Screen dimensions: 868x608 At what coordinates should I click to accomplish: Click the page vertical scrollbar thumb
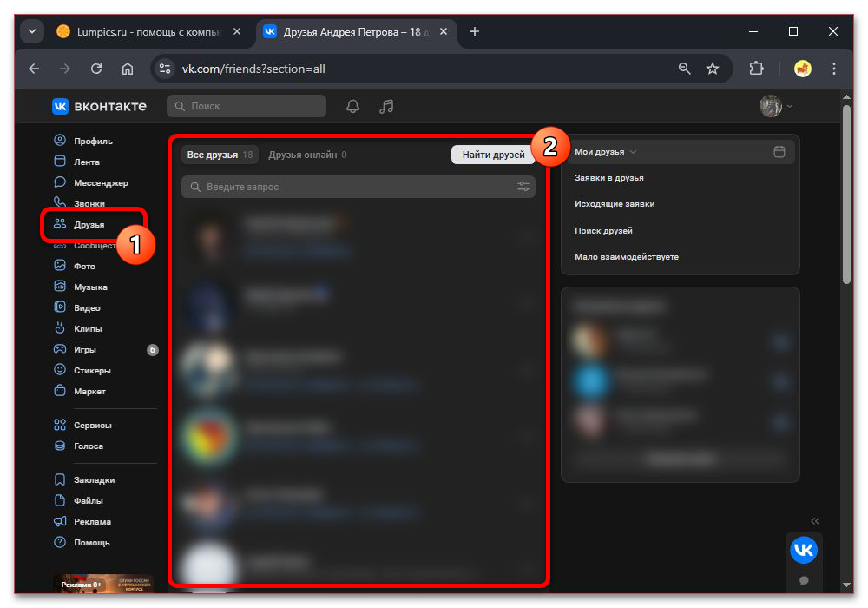pos(846,194)
